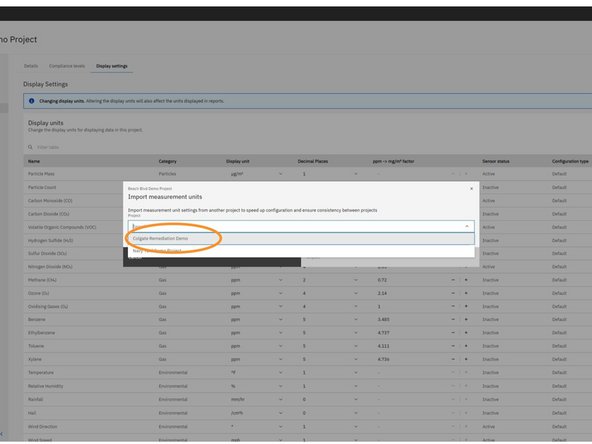Open Hail display unit dropdown
The height and width of the screenshot is (444, 592).
280,413
